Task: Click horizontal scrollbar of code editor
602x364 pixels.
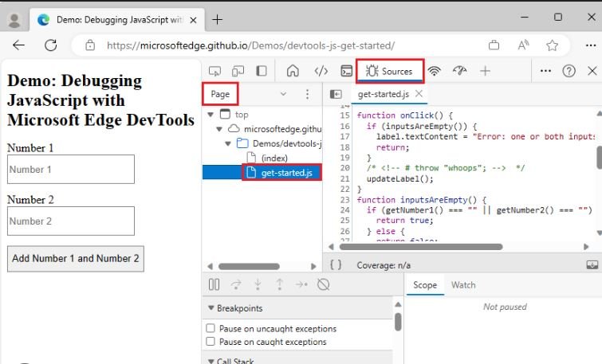Action: [421, 247]
